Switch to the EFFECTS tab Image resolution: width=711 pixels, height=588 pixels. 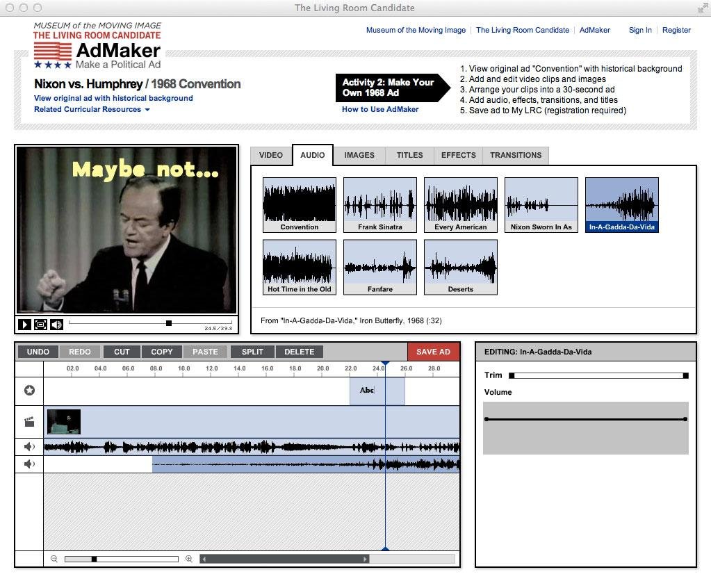click(x=458, y=155)
